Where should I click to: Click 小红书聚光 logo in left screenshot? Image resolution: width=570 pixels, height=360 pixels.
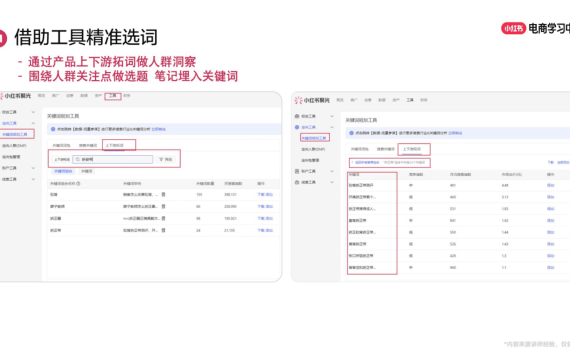[15, 96]
